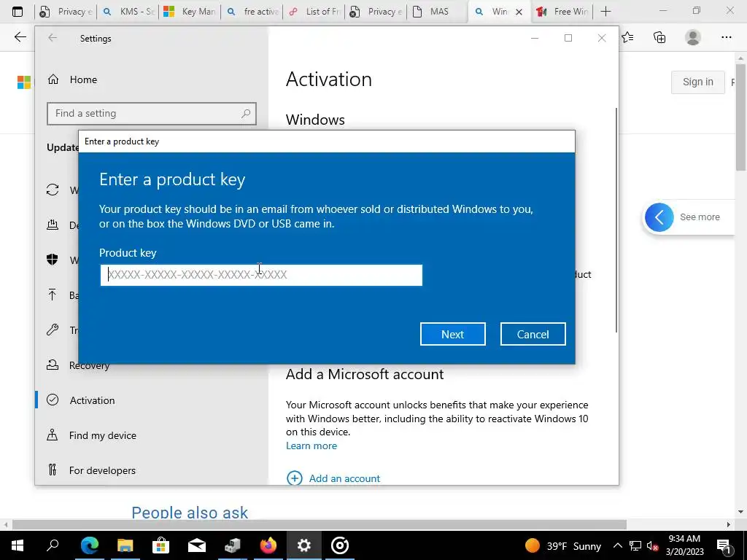Open File Explorer from the taskbar
747x560 pixels.
125,545
